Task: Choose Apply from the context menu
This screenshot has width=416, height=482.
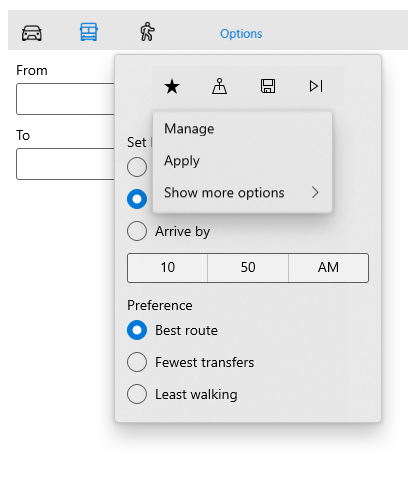Action: point(242,161)
